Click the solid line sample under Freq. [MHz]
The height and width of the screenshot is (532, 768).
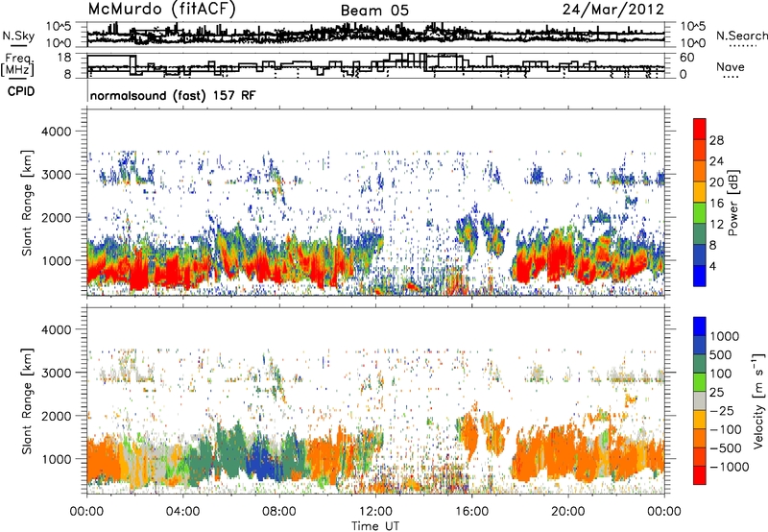click(18, 78)
